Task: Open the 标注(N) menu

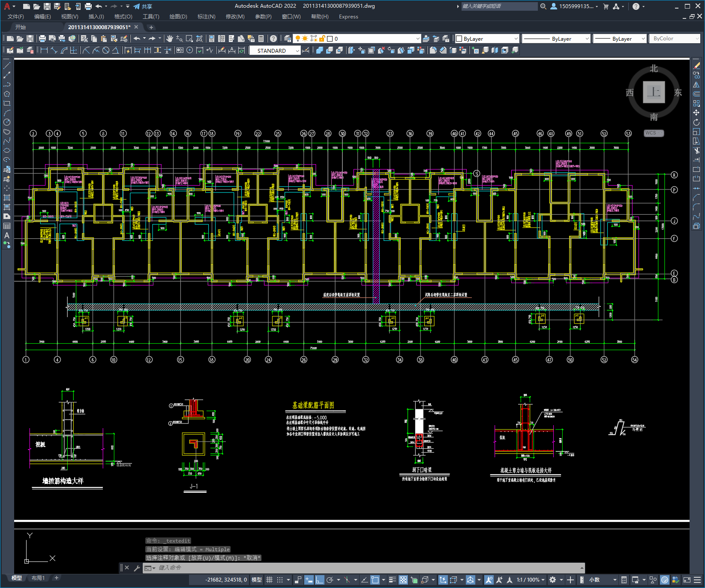Action: tap(206, 17)
